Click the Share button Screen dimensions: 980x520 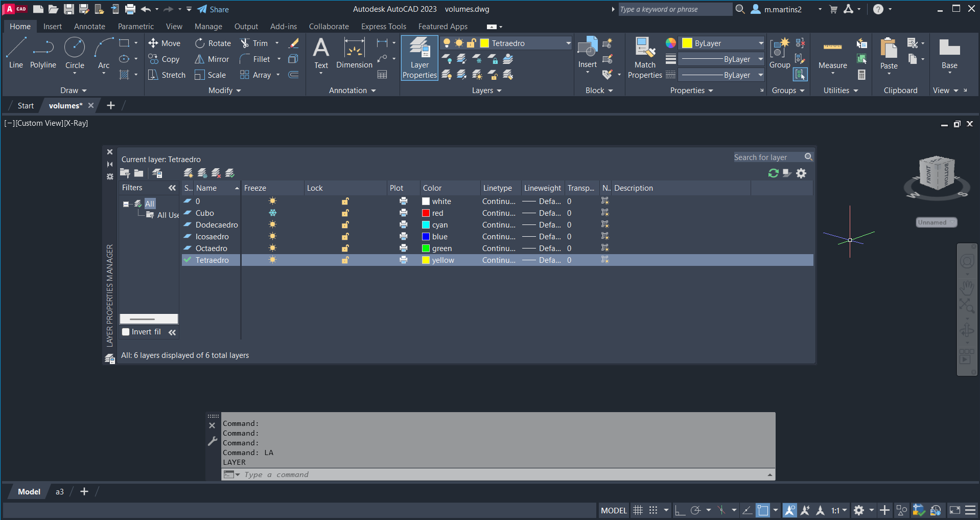214,9
